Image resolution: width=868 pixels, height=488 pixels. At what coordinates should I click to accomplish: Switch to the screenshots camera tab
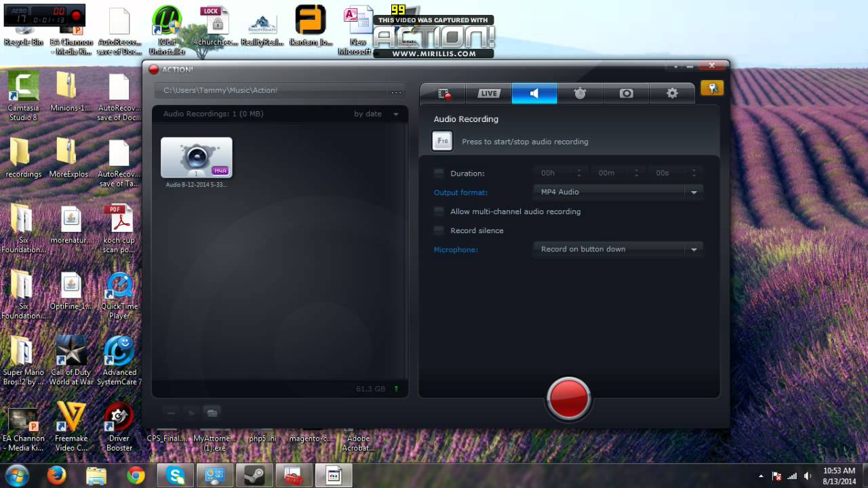pos(626,94)
